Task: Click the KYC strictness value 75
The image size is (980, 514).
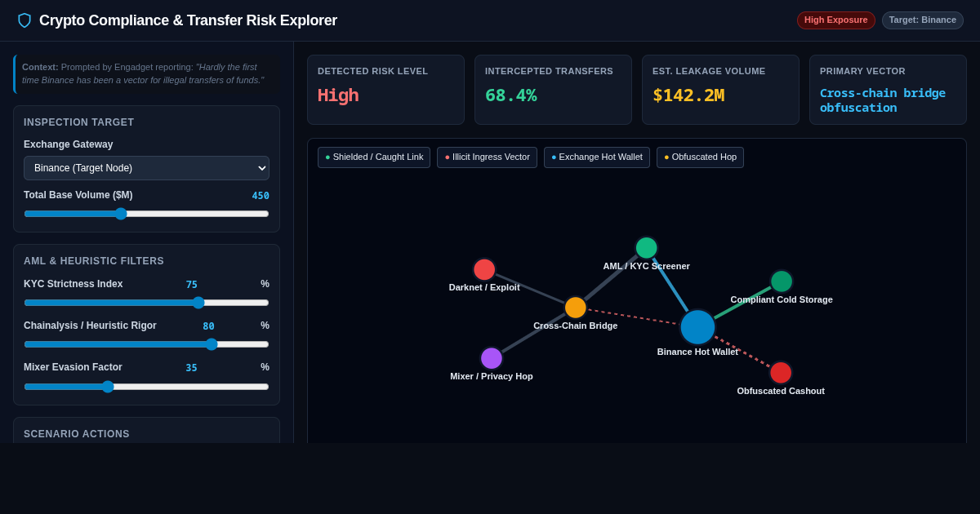Action: (x=192, y=285)
